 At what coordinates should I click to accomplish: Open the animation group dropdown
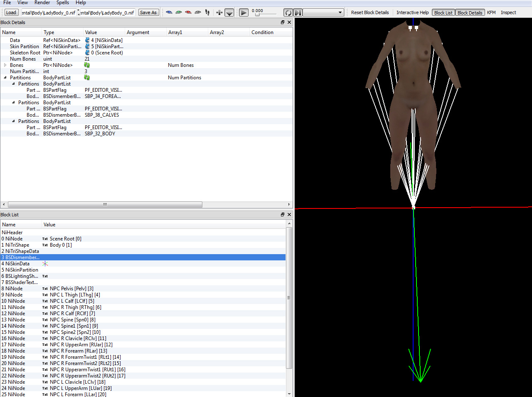[x=323, y=12]
